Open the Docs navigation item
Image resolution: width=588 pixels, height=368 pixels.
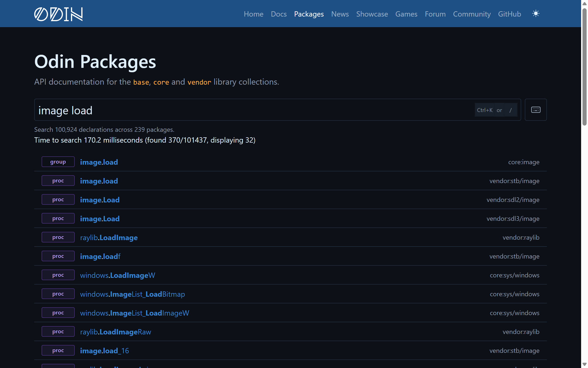pos(279,14)
